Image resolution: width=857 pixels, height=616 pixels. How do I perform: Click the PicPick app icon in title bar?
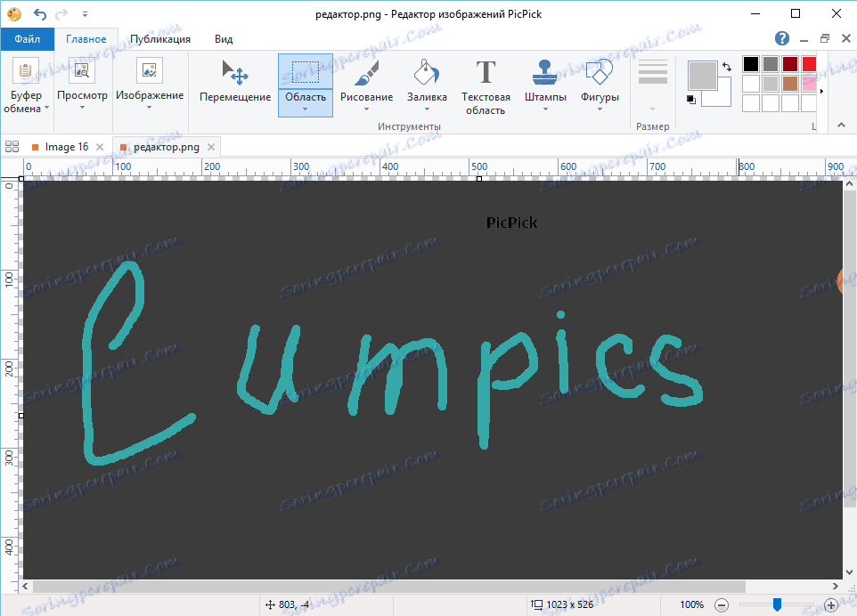click(15, 13)
